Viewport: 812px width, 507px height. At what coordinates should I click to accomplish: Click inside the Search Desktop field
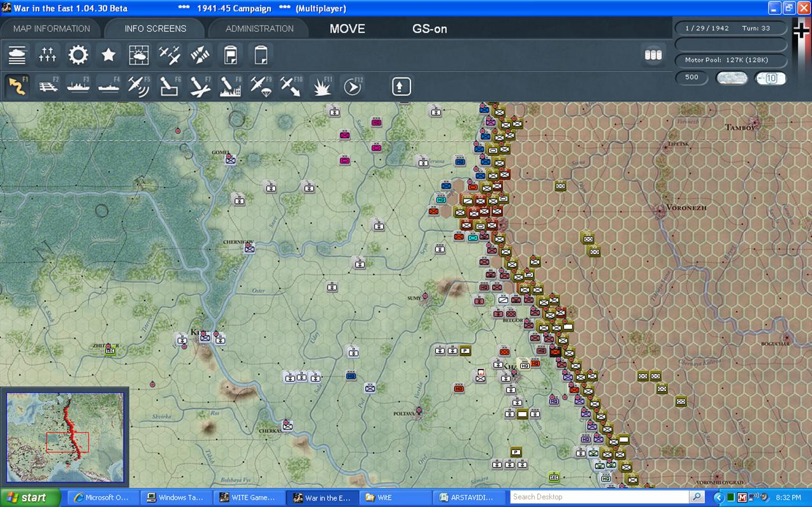pos(600,497)
